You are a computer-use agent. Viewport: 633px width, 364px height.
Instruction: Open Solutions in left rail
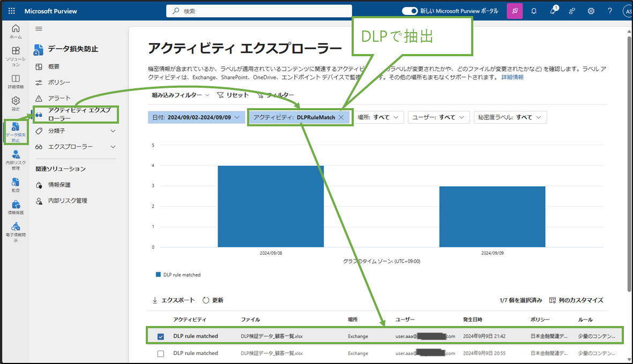point(16,56)
